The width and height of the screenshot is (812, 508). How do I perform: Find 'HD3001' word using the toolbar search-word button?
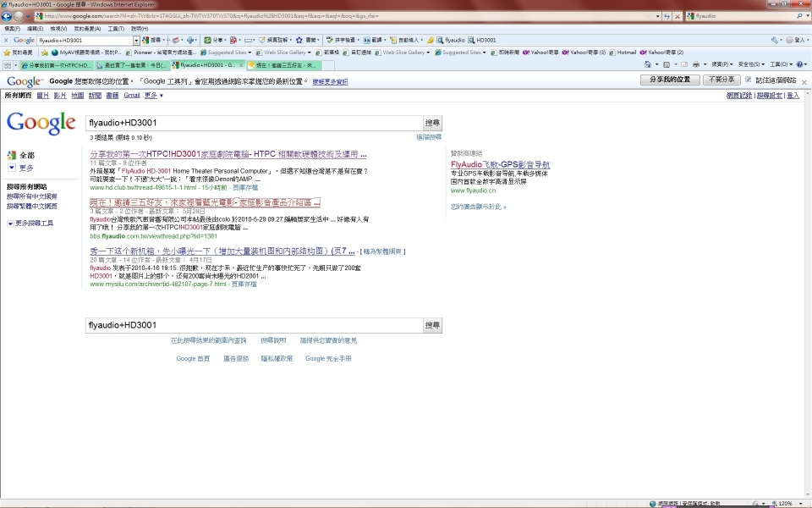(x=482, y=40)
